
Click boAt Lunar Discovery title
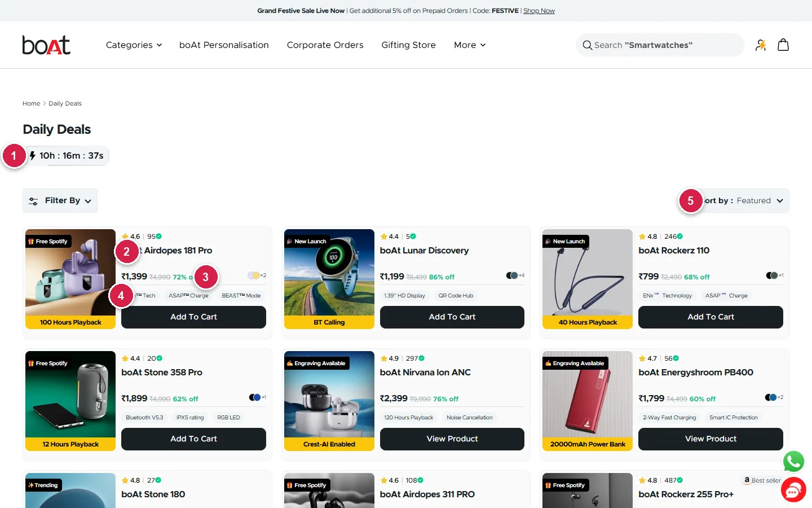(x=424, y=251)
